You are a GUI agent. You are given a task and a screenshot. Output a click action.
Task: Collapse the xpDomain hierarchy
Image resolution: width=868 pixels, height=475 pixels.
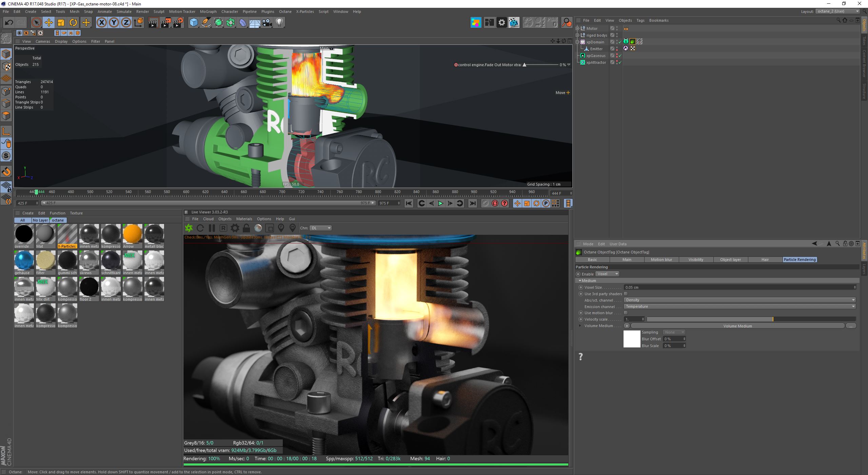577,42
